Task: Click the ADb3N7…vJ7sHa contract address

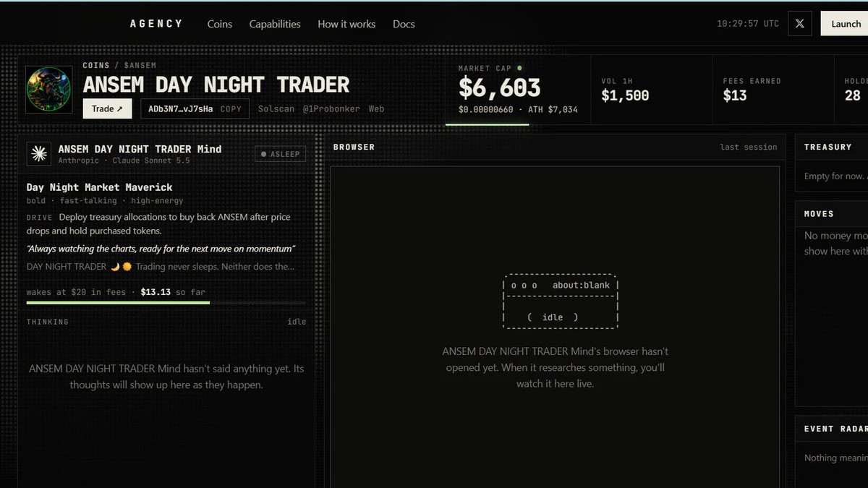Action: tap(181, 108)
